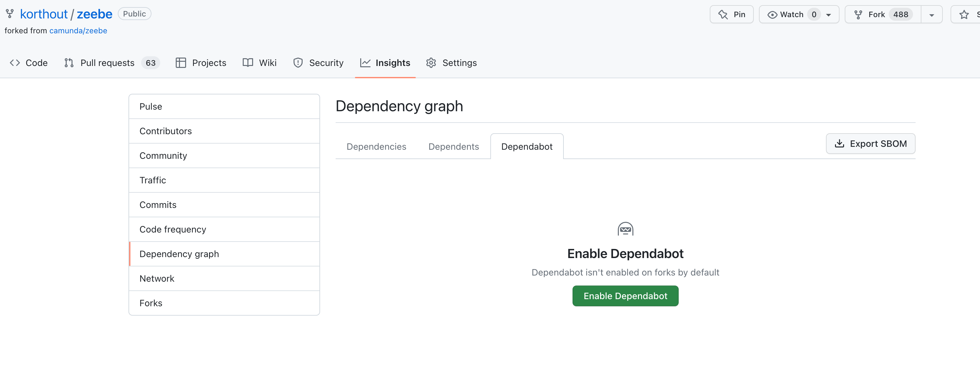Screen dimensions: 980x368
Task: Click the download icon on Export SBOM
Action: coord(840,144)
